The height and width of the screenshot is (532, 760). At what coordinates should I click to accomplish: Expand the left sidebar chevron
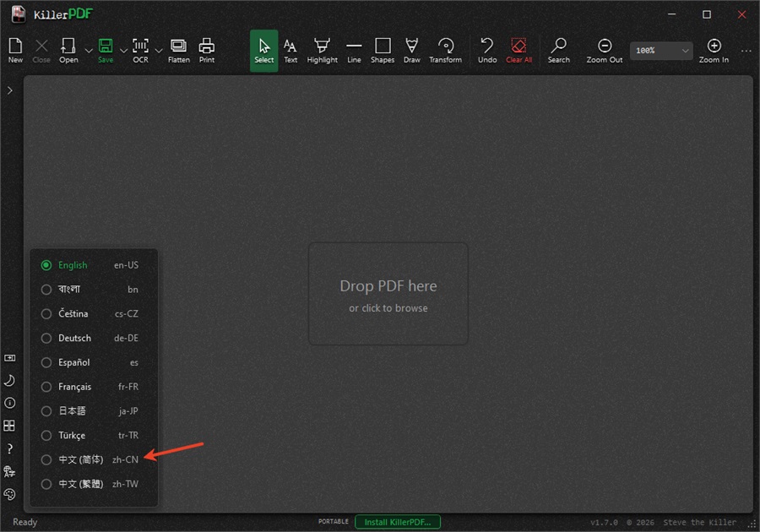tap(9, 90)
